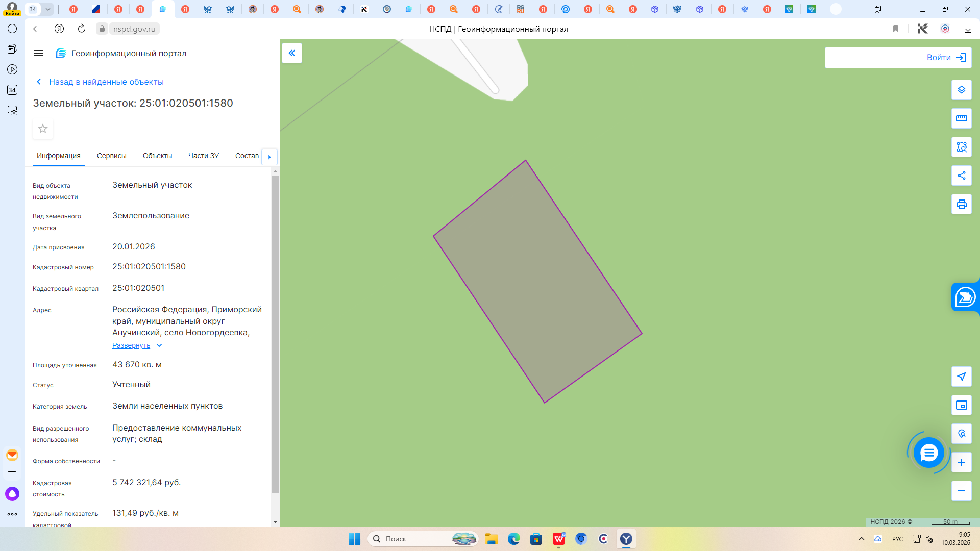
Task: Switch to the Сервисы tab
Action: (x=111, y=156)
